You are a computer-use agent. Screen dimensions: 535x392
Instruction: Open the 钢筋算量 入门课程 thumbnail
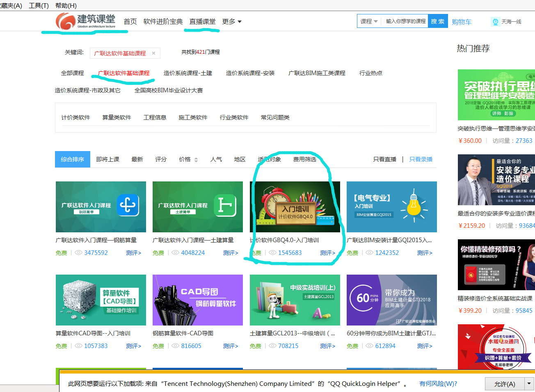101,207
